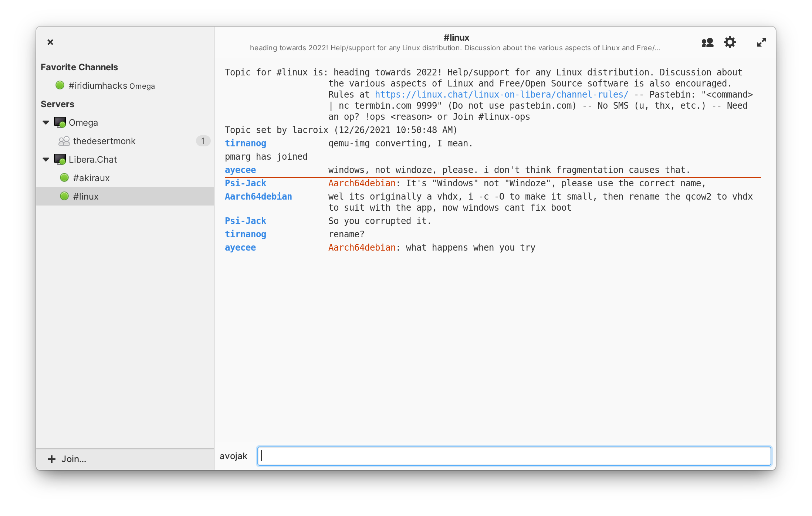Click the green status dot beside #akiraux
This screenshot has height=516, width=812.
coord(64,178)
